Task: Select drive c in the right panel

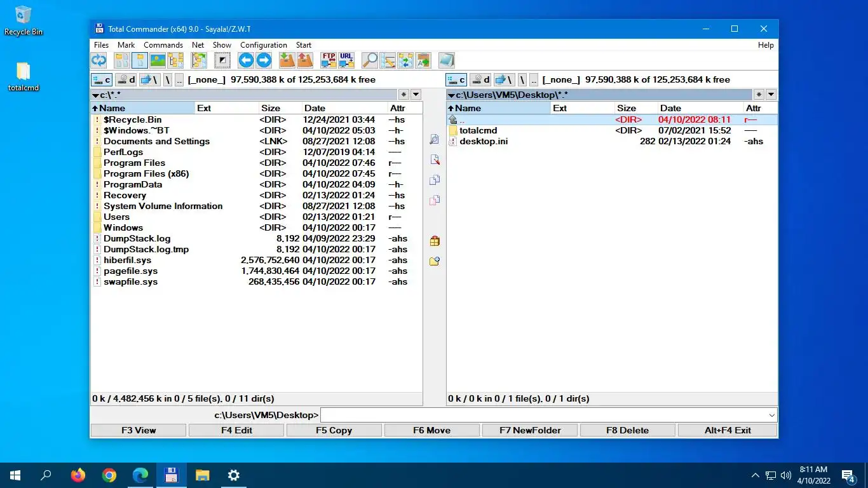Action: [456, 79]
